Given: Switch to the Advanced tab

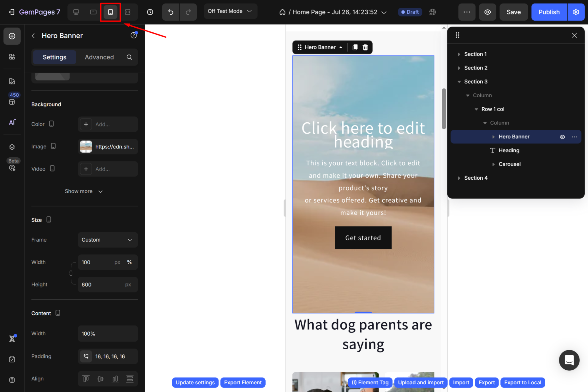Looking at the screenshot, I should (x=99, y=57).
